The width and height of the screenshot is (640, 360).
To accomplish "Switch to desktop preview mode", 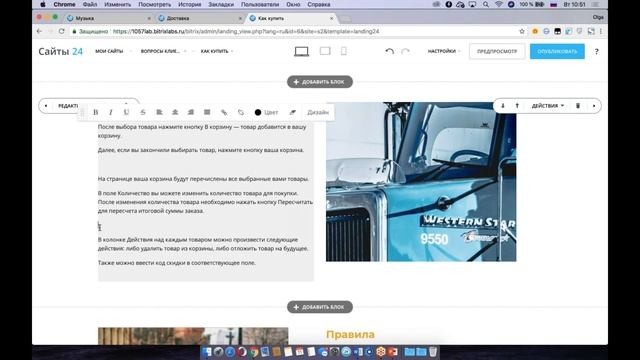I will pyautogui.click(x=302, y=51).
